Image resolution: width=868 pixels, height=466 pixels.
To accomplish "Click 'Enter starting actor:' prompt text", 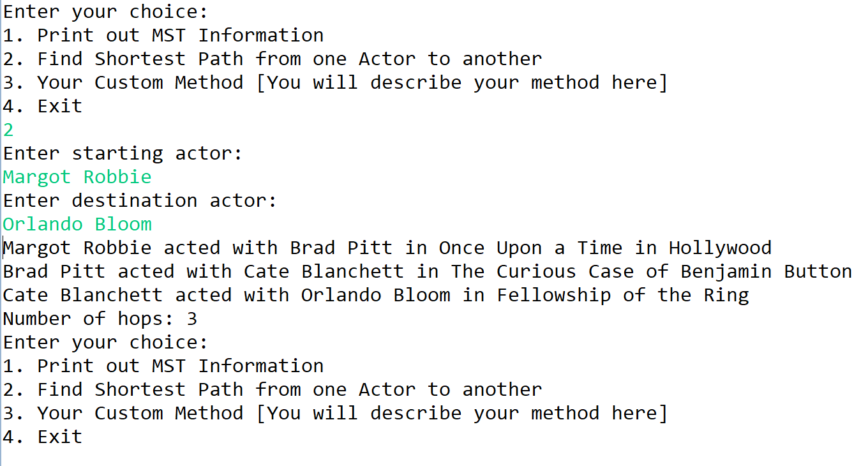I will pyautogui.click(x=123, y=153).
